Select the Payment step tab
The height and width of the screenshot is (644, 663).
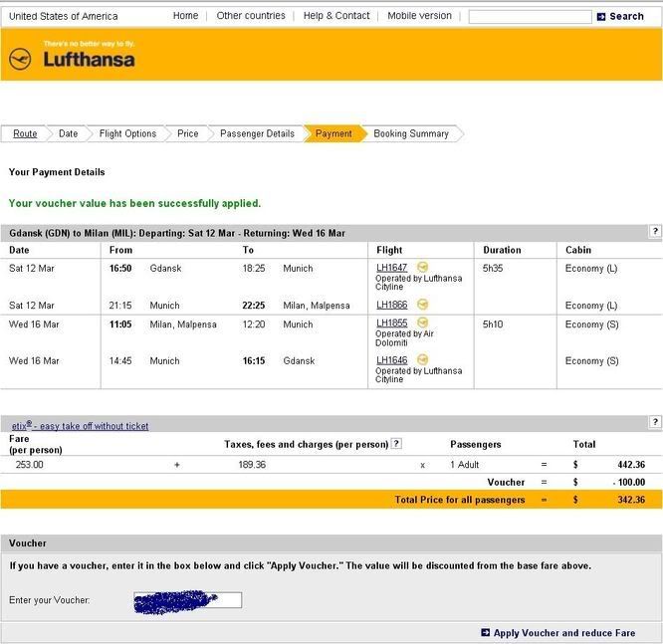tap(333, 133)
